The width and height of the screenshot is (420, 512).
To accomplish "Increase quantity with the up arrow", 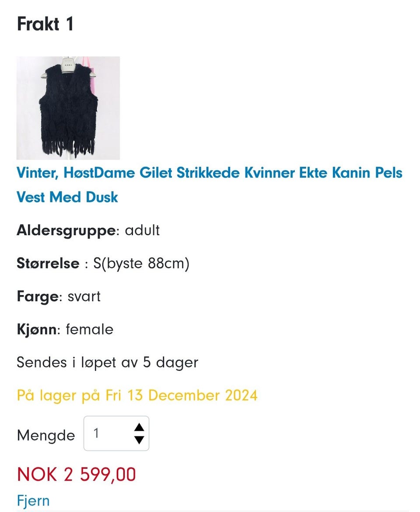I will tap(139, 428).
